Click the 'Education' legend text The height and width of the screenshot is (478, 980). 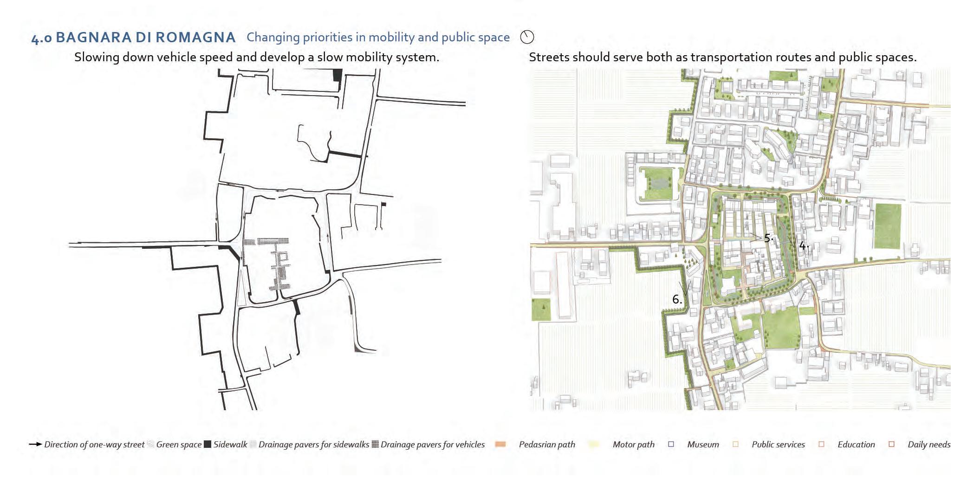point(857,445)
